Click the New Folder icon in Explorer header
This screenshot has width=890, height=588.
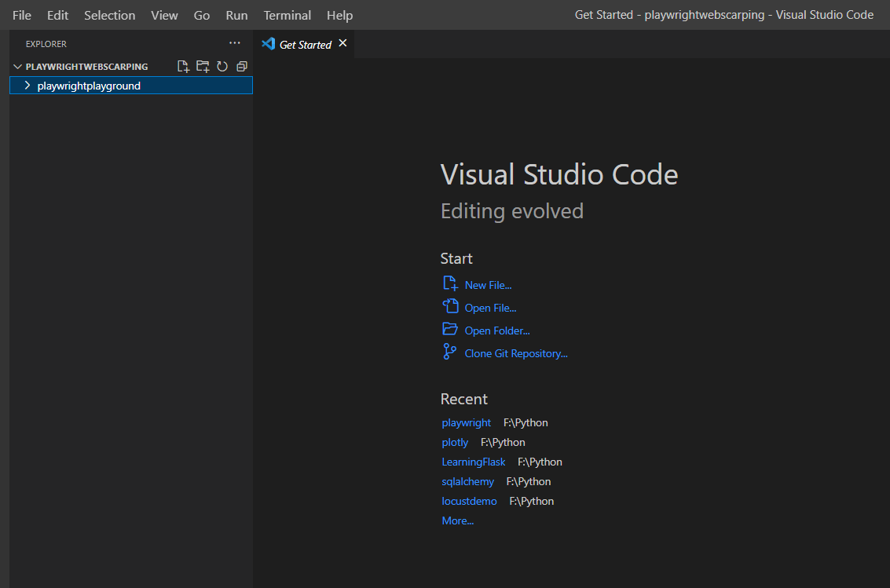(203, 66)
